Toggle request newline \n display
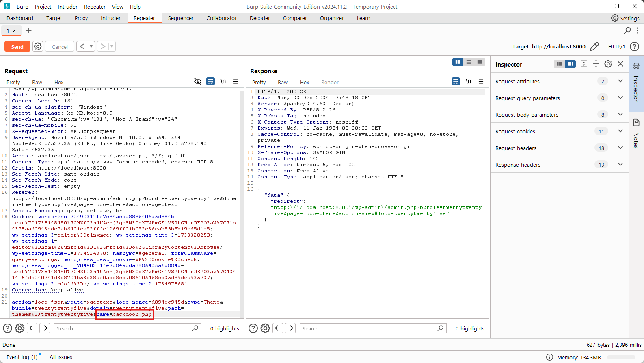Image resolution: width=644 pixels, height=363 pixels. (x=223, y=81)
